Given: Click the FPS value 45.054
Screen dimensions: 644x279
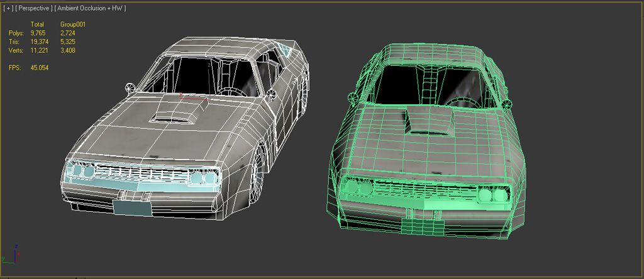Looking at the screenshot, I should pyautogui.click(x=40, y=67).
